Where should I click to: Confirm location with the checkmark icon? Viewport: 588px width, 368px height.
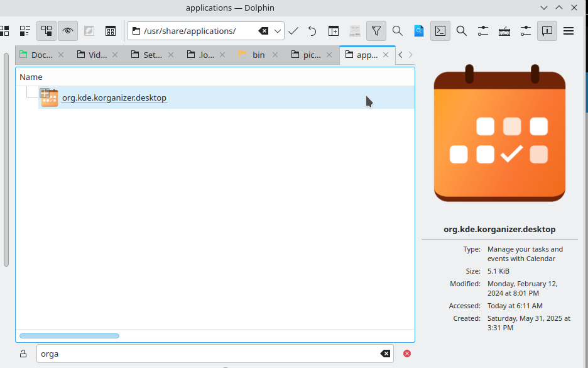tap(293, 31)
